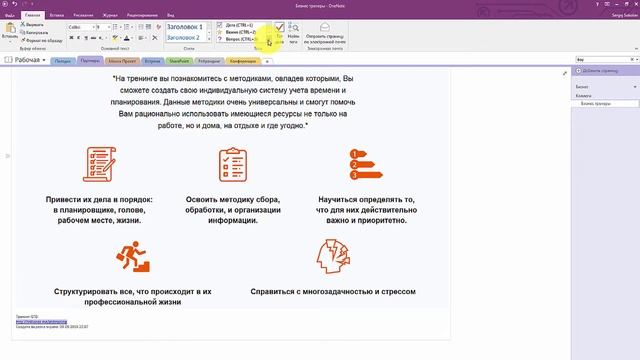Image resolution: width=640 pixels, height=360 pixels.
Task: Apply bold formatting with the Ж button
Action: pyautogui.click(x=71, y=38)
